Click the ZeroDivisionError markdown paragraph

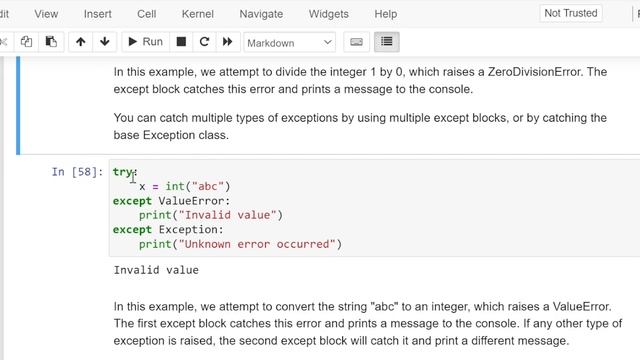[360, 80]
